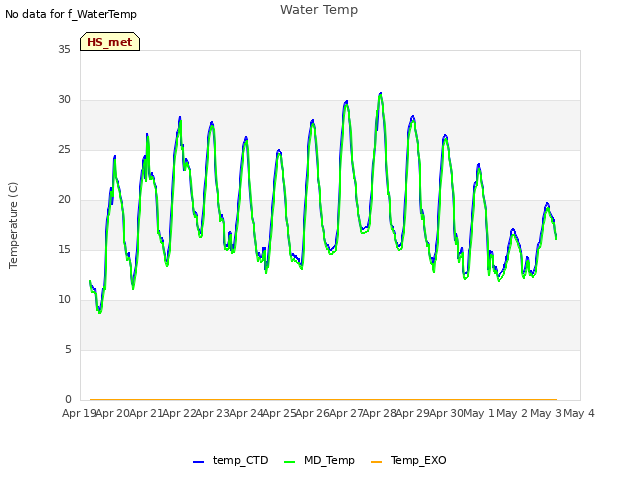
Task: Click the 15 y-axis tick label
Action: tap(64, 249)
